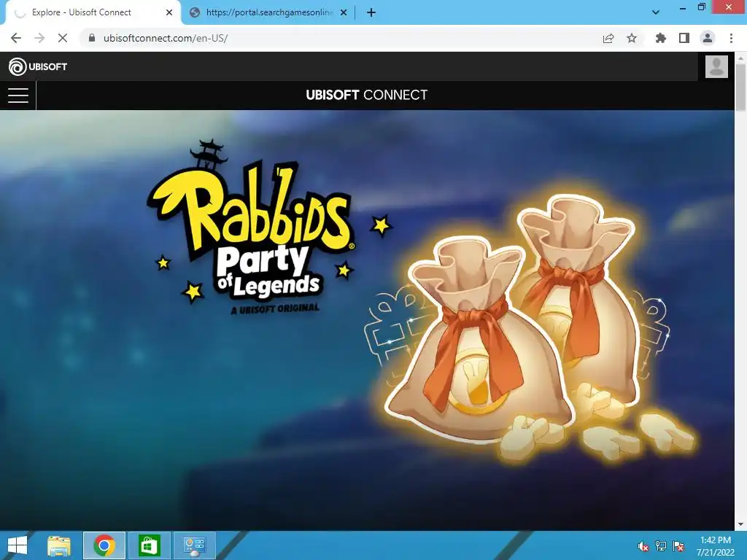
Task: Click the network tray icon
Action: [x=661, y=546]
